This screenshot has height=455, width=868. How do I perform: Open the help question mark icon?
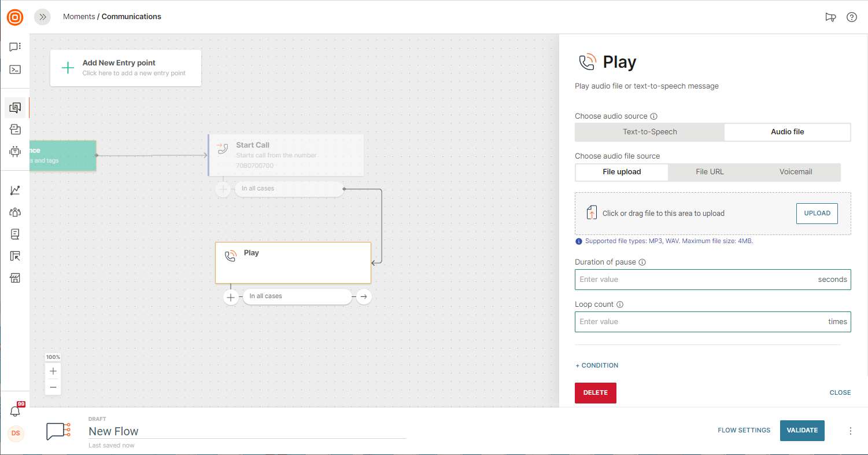[x=851, y=17]
